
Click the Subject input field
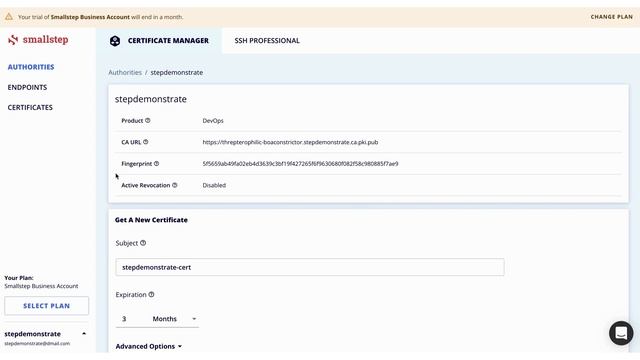[x=310, y=267]
